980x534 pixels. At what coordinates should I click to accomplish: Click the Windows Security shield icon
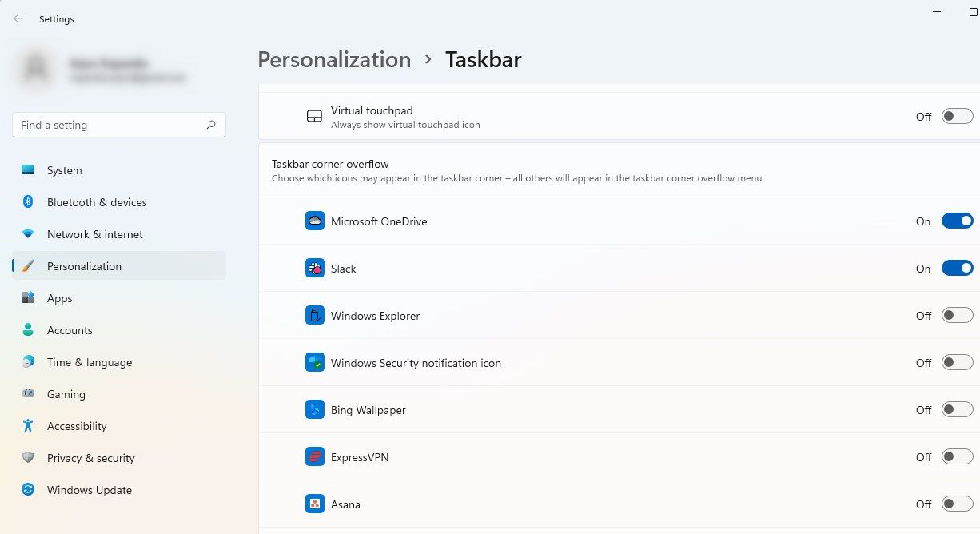(x=314, y=363)
